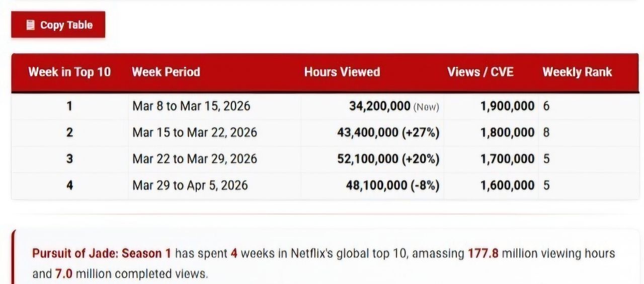Click the Week in Top 10 header
Screen dimensions: 644x284
click(69, 72)
